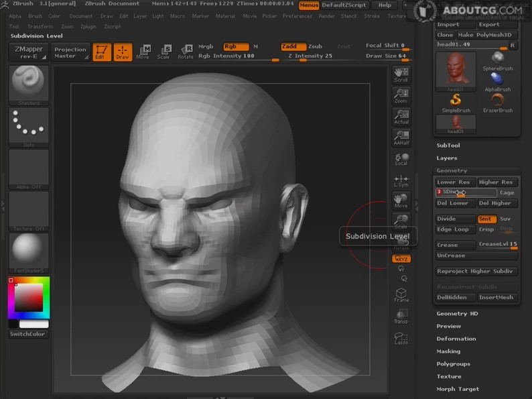Expand the Deformation panel
Image resolution: width=532 pixels, height=399 pixels.
[x=456, y=339]
